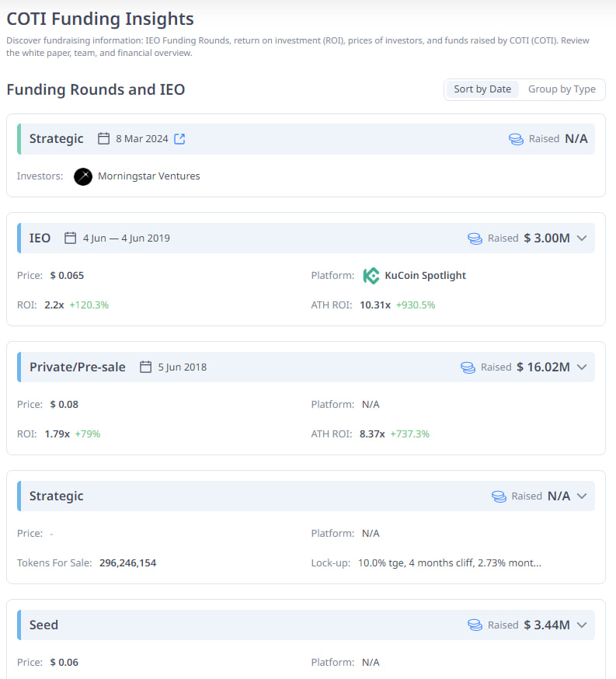616x679 pixels.
Task: Click calendar icon in the IEO row
Action: (71, 239)
